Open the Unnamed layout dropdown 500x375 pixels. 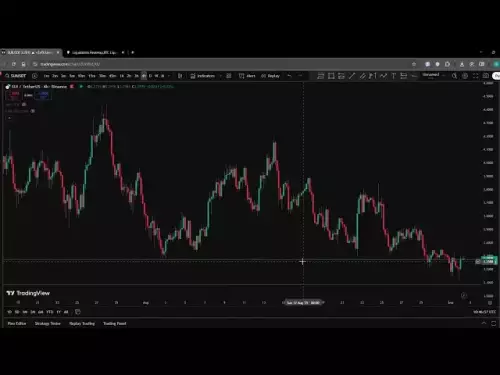tap(434, 75)
